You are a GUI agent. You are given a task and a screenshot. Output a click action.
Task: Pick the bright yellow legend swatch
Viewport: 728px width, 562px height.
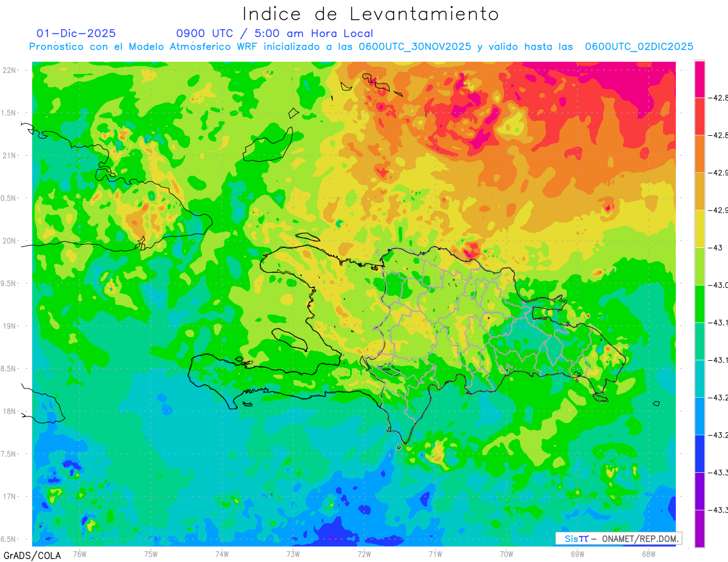tap(699, 229)
